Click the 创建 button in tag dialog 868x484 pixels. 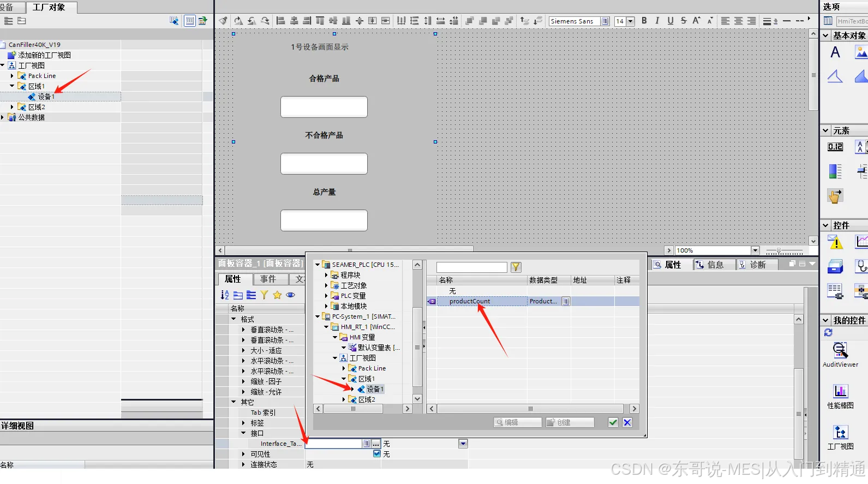tap(570, 422)
